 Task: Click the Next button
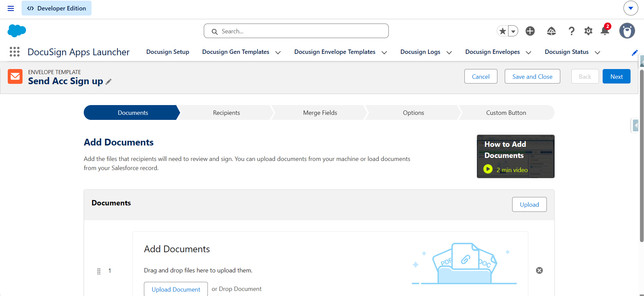point(616,76)
